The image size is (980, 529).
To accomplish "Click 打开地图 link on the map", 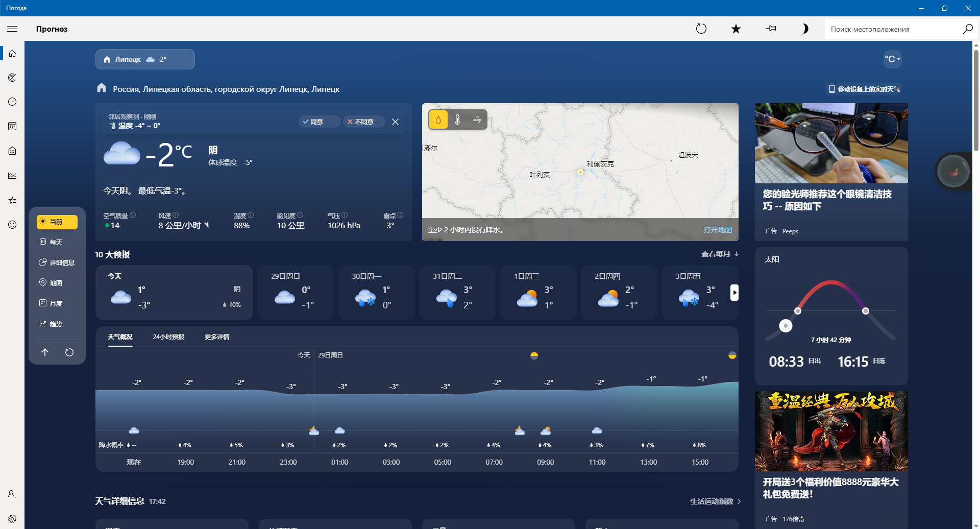I will (717, 230).
